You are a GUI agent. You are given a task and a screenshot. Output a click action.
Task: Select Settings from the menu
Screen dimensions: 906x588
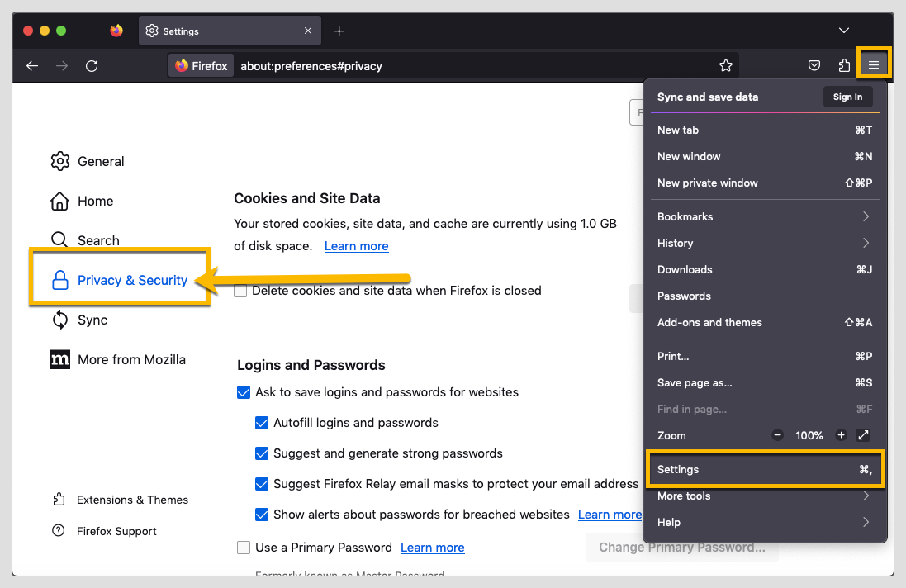coord(678,469)
